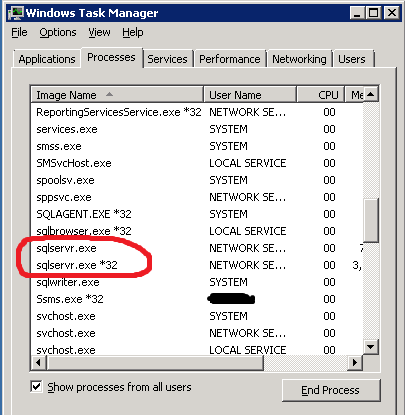Select svchost.exe run by LOCAL SERVICE

pyautogui.click(x=197, y=350)
